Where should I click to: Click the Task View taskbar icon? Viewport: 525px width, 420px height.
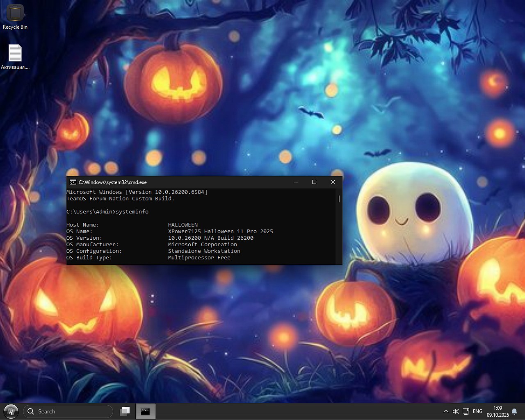[125, 411]
